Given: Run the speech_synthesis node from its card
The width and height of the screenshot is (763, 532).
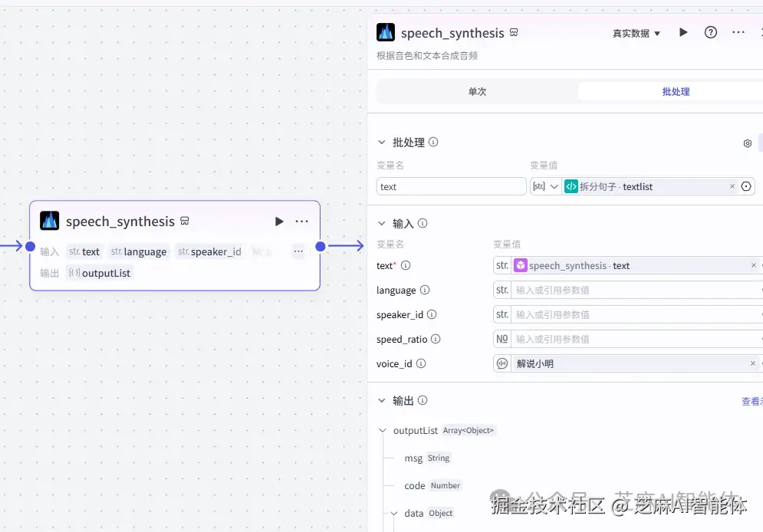Looking at the screenshot, I should [279, 221].
